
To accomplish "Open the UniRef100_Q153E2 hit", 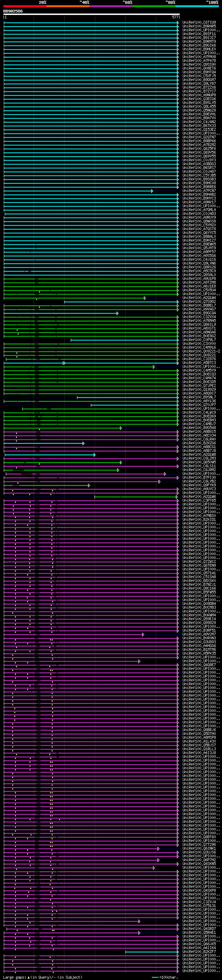I will [x=199, y=129].
